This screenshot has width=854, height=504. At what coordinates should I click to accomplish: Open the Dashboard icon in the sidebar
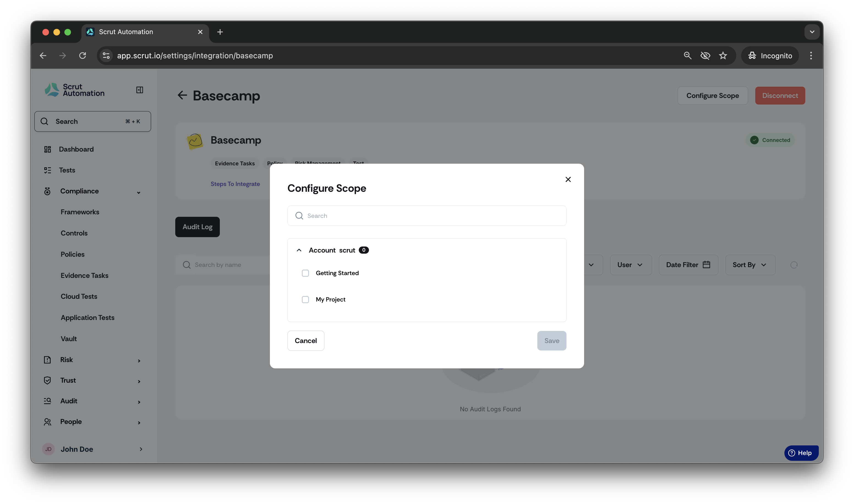(48, 149)
